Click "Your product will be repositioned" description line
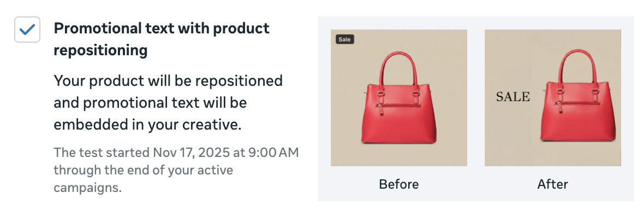The height and width of the screenshot is (222, 644). tap(168, 81)
